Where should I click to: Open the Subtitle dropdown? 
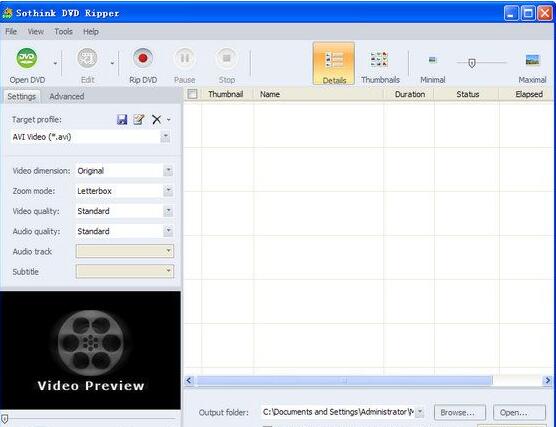coord(125,271)
